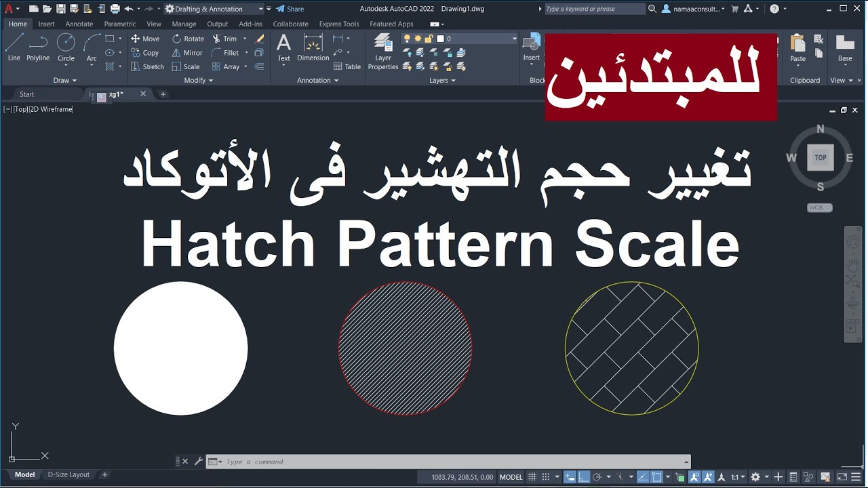Switch to the Insert ribbon tab
This screenshot has height=488, width=868.
tap(46, 24)
